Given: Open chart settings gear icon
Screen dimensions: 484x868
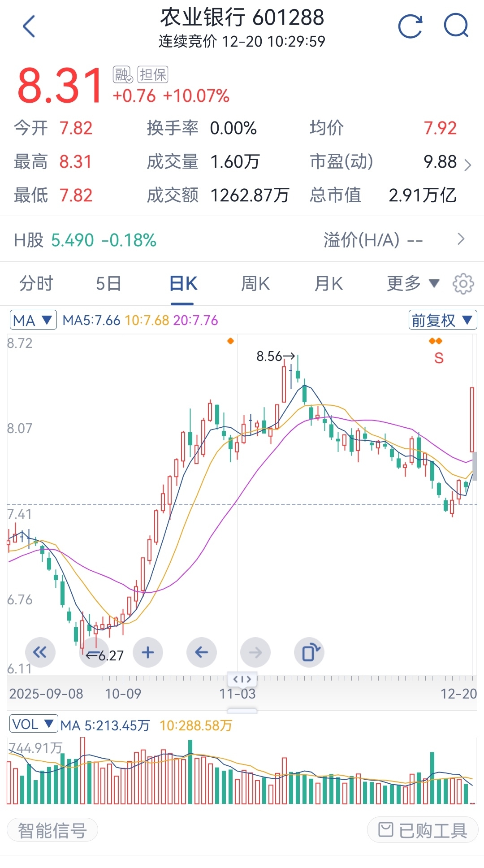Looking at the screenshot, I should (463, 284).
